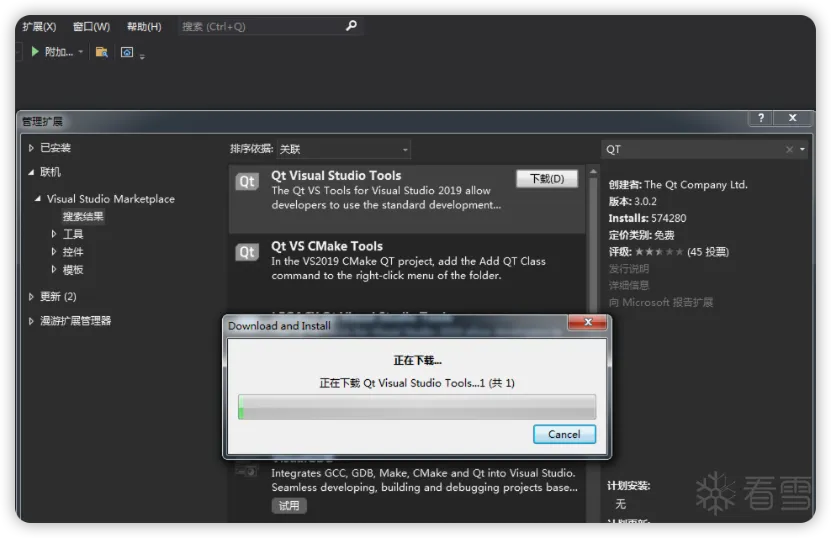Click the folder search toolbar icon
The width and height of the screenshot is (832, 538).
[x=101, y=52]
